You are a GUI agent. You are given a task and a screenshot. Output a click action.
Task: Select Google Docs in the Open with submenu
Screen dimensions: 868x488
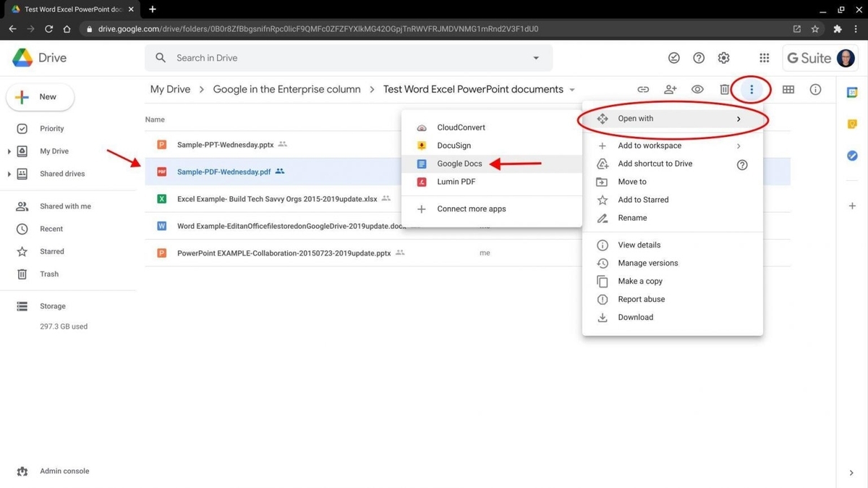(459, 164)
